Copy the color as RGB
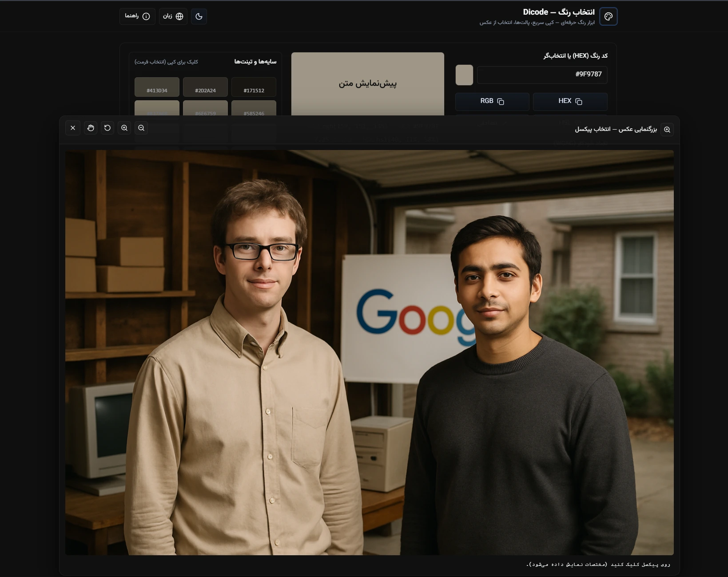 click(492, 101)
